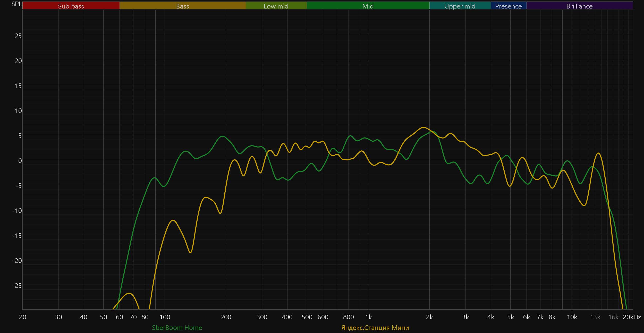Click the 25 dB level label
This screenshot has height=333, width=644.
click(18, 36)
